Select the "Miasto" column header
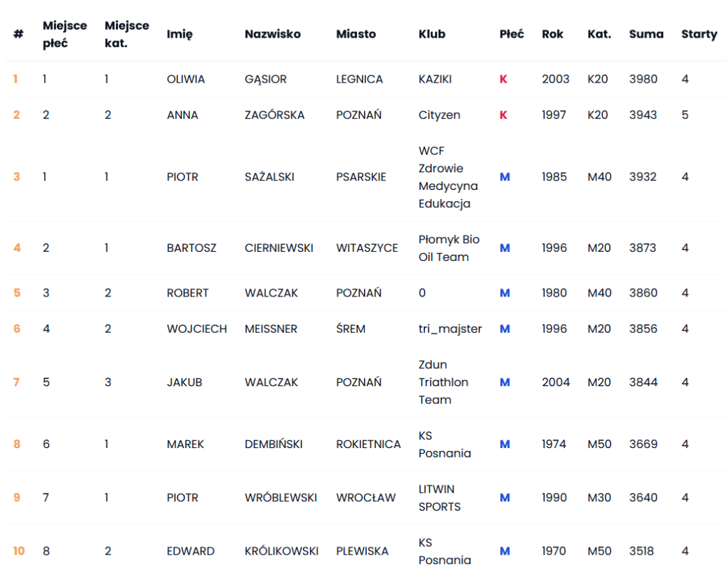The image size is (728, 574). pyautogui.click(x=355, y=34)
